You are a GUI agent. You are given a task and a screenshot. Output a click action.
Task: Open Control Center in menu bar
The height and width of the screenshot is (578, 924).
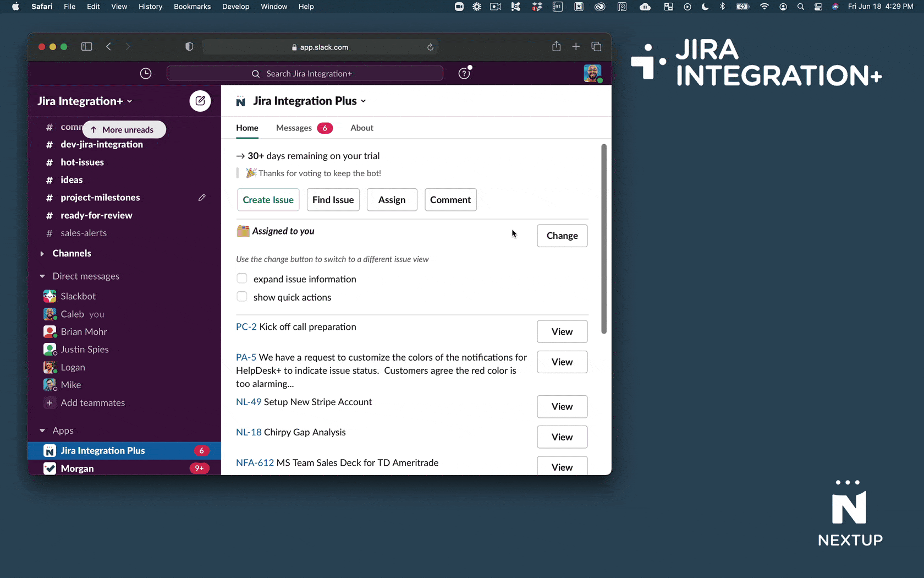coord(818,7)
